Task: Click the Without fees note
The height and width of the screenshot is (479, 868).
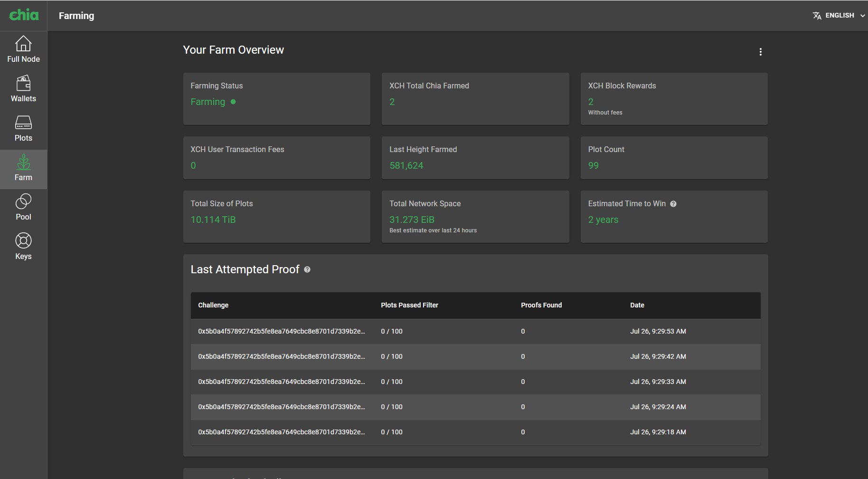Action: (605, 113)
